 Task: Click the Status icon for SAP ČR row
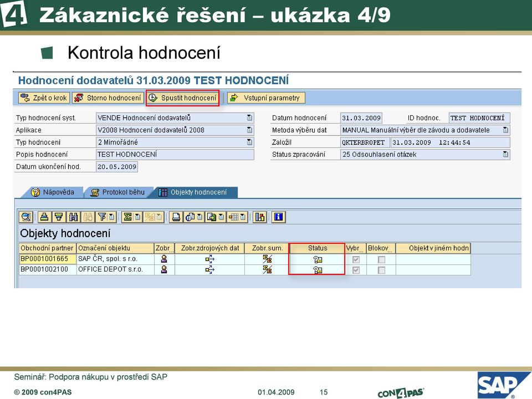coord(318,259)
